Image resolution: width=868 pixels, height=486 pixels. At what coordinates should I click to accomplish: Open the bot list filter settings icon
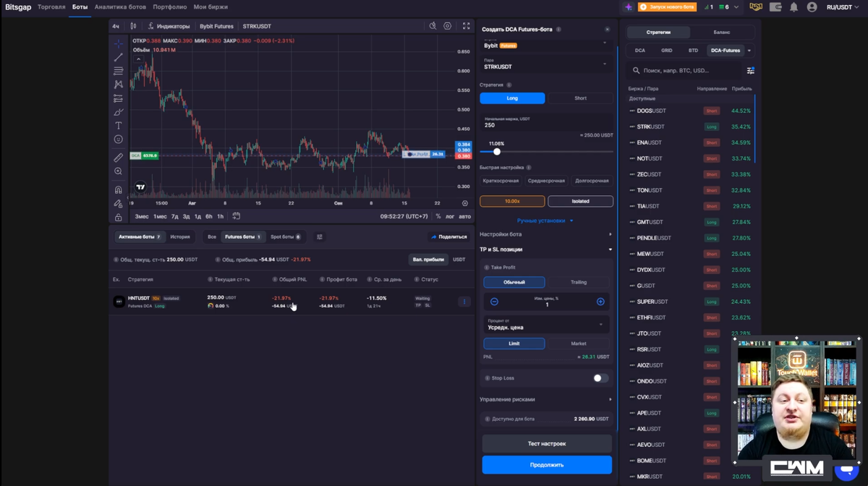(319, 236)
